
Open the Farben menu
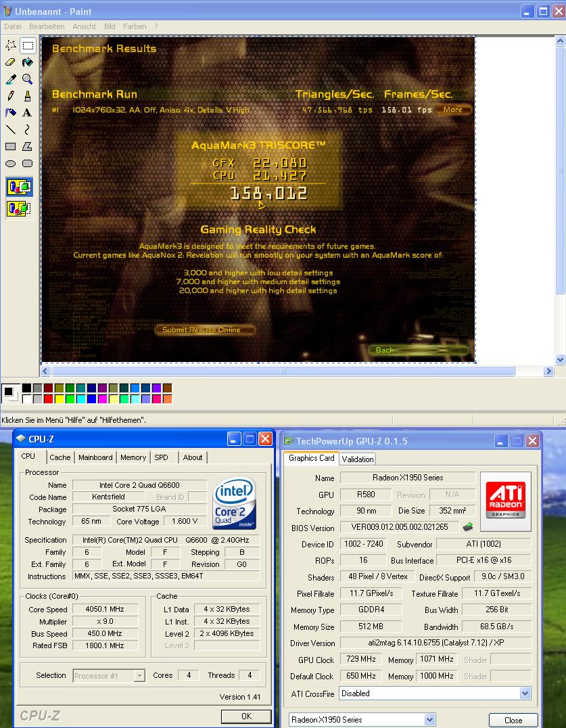coord(135,26)
